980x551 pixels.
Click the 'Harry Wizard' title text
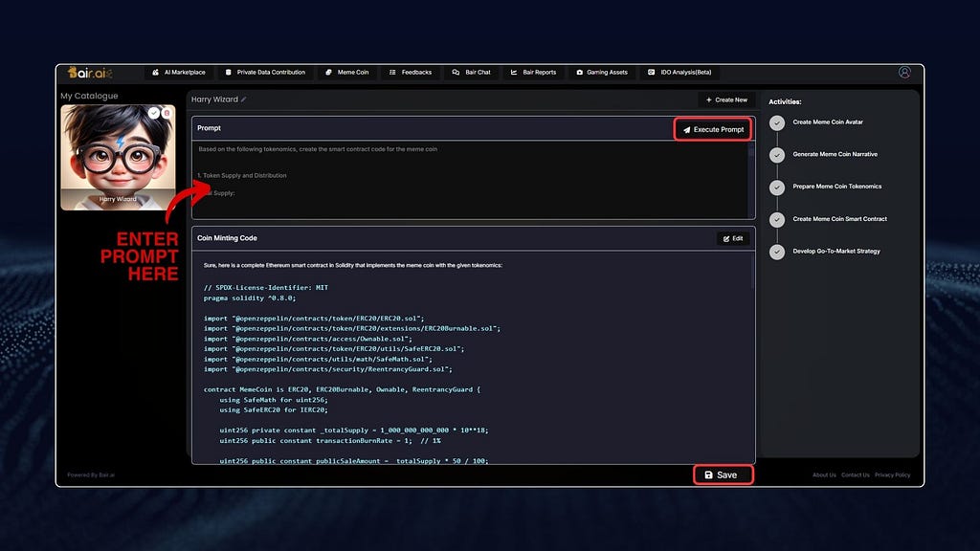[x=214, y=99]
